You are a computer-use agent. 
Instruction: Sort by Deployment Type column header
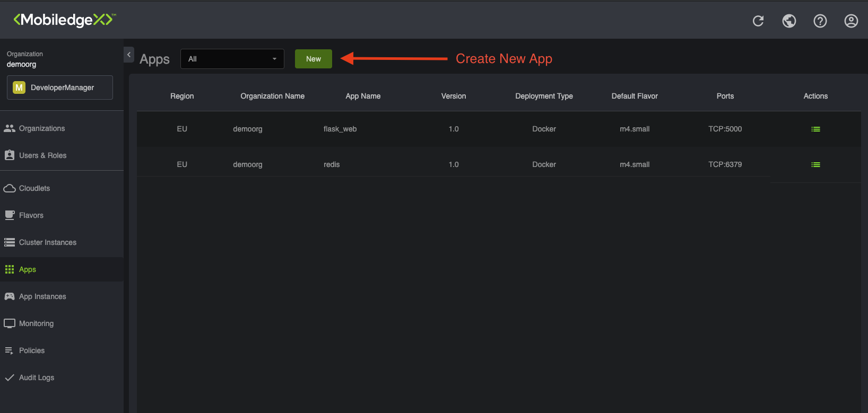tap(544, 96)
